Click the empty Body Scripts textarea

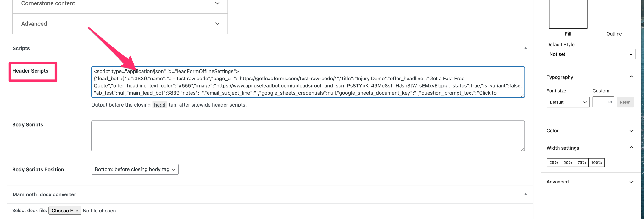[x=308, y=136]
